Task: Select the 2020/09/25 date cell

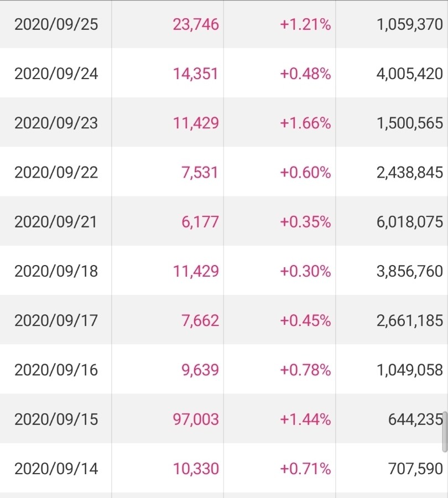Action: 56,24
